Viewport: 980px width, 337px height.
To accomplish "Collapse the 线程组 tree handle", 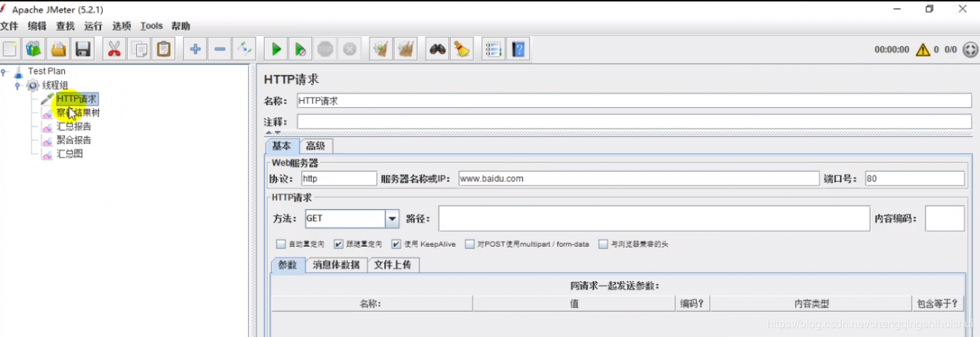I will 18,86.
